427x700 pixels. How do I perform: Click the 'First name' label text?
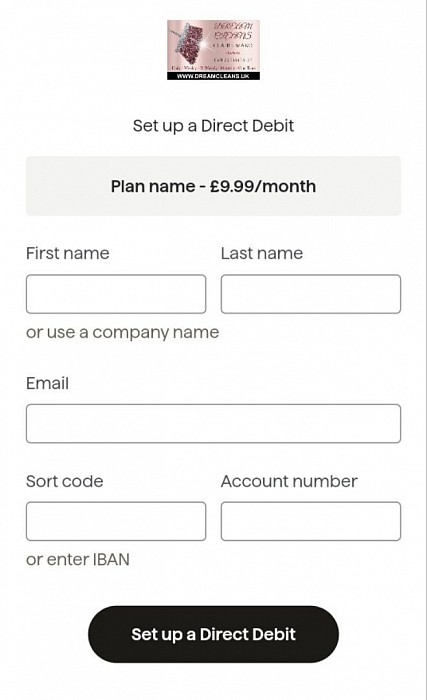[67, 253]
